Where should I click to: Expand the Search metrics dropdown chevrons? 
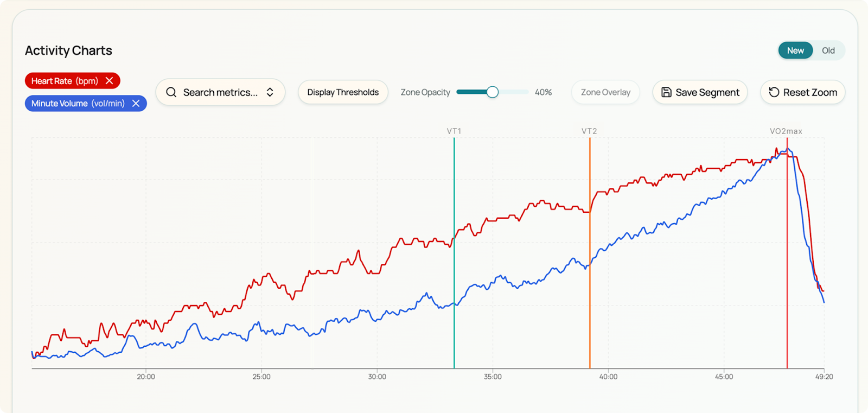[270, 92]
